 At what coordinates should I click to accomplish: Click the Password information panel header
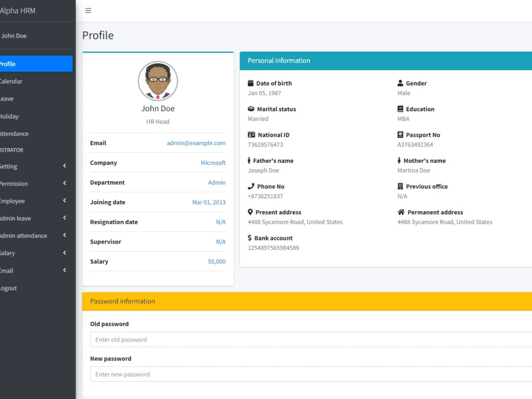click(307, 301)
